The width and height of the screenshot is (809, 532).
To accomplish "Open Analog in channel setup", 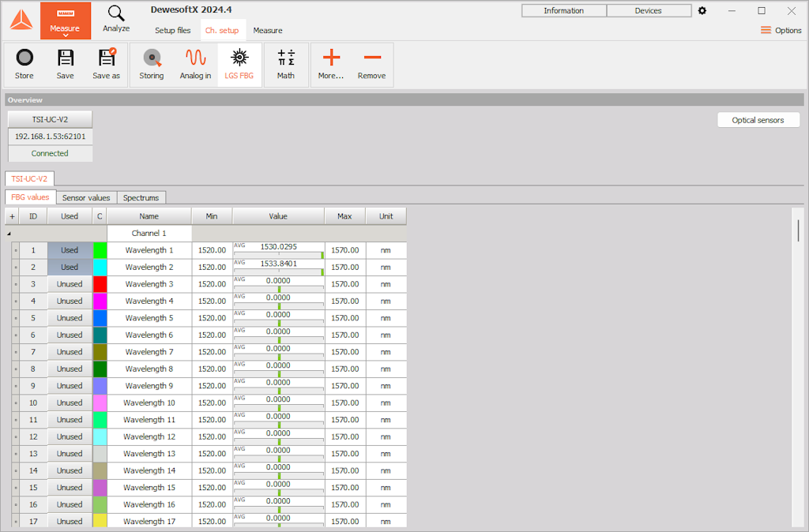I will coord(196,65).
